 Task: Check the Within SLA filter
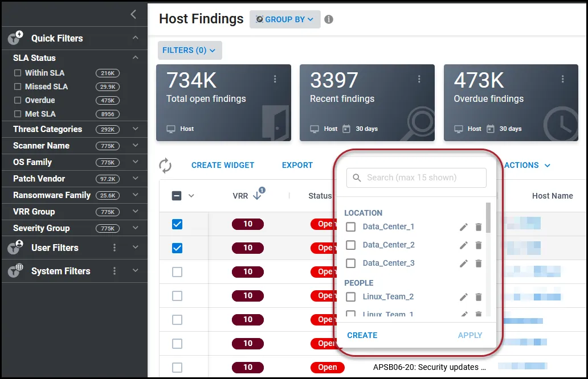(x=17, y=73)
